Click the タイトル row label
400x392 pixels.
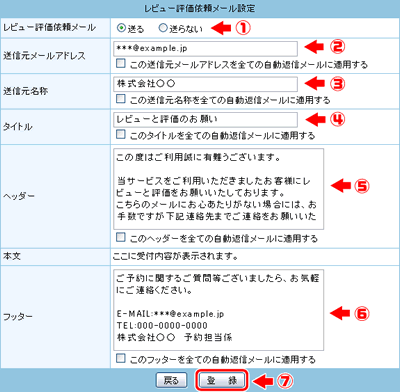coord(17,127)
